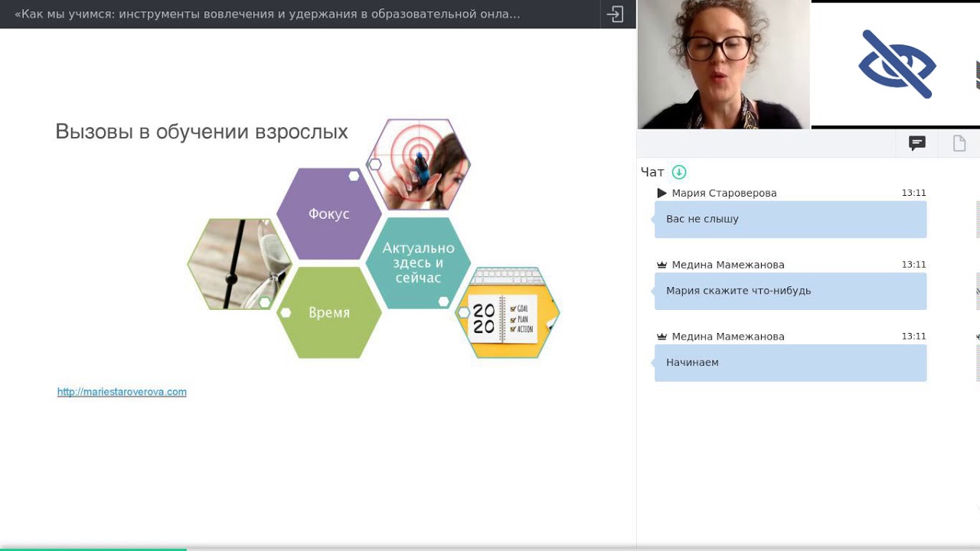Open the chat tab icon
This screenshot has height=551, width=980.
(916, 143)
